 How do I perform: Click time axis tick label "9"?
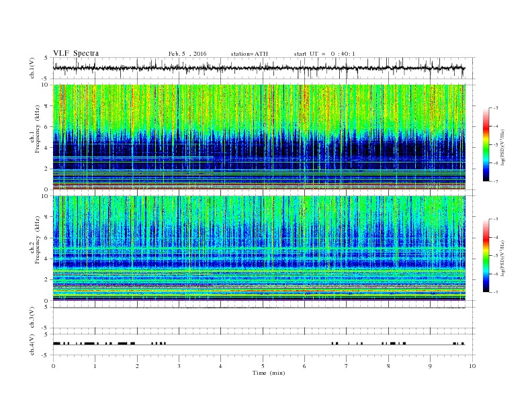tap(430, 366)
